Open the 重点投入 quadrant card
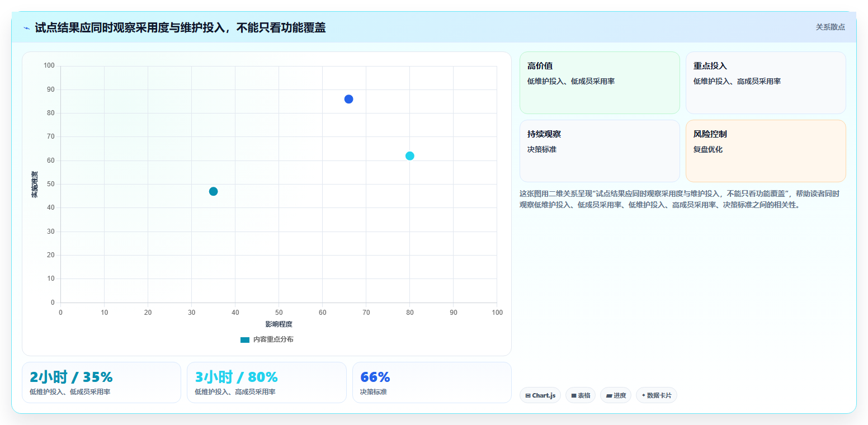Screen dimensions: 868x425 point(766,83)
